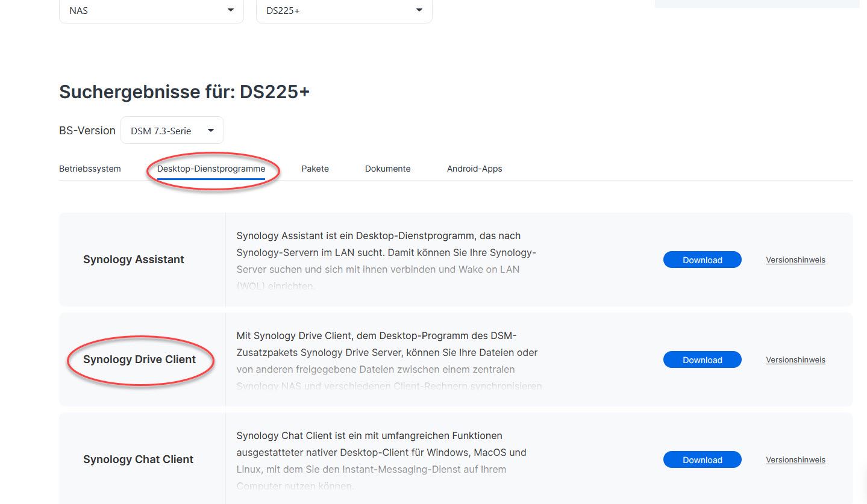Open the NAS product type dropdown
Viewport: 867px width, 504px height.
[151, 11]
